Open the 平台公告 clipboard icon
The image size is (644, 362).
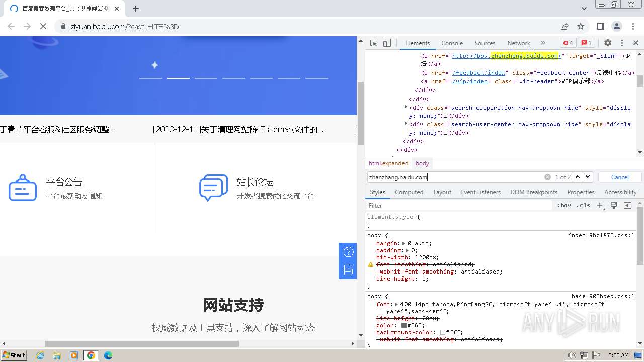[23, 188]
